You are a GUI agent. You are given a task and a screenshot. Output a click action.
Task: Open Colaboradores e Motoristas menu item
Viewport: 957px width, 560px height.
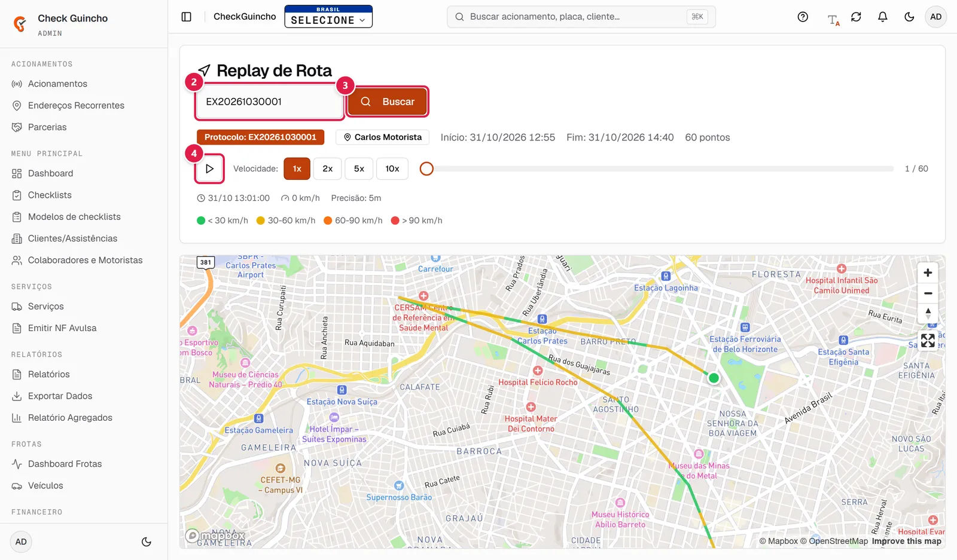point(84,260)
